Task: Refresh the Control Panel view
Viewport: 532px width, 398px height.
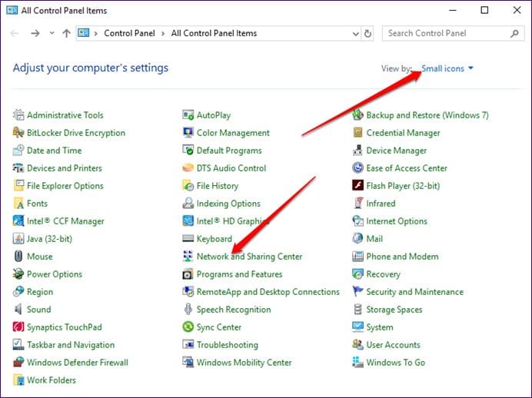Action: coord(367,34)
